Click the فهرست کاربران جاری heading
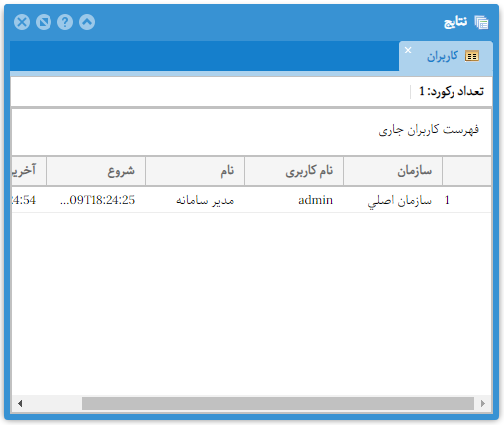Viewport: 504px width, 425px height. (429, 130)
